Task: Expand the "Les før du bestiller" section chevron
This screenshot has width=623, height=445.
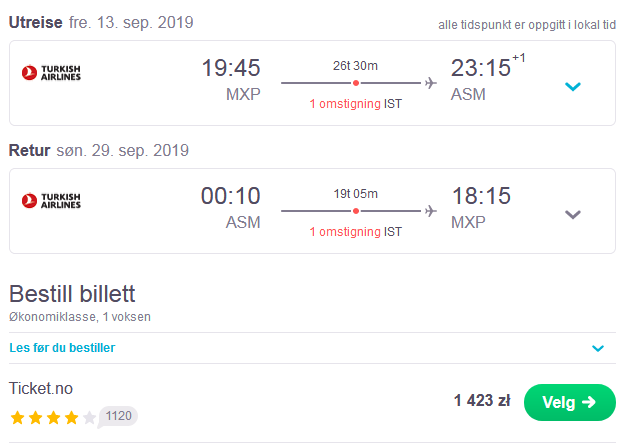Action: click(x=598, y=348)
